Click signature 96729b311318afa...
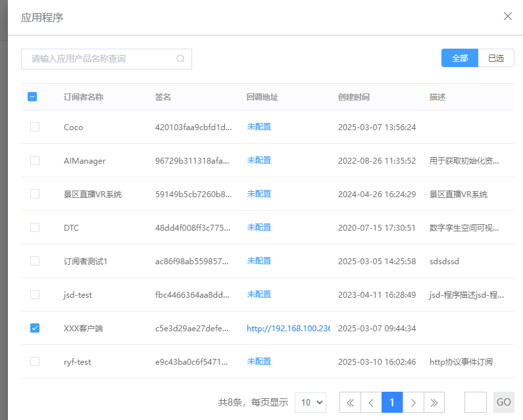523x420 pixels. pyautogui.click(x=192, y=160)
